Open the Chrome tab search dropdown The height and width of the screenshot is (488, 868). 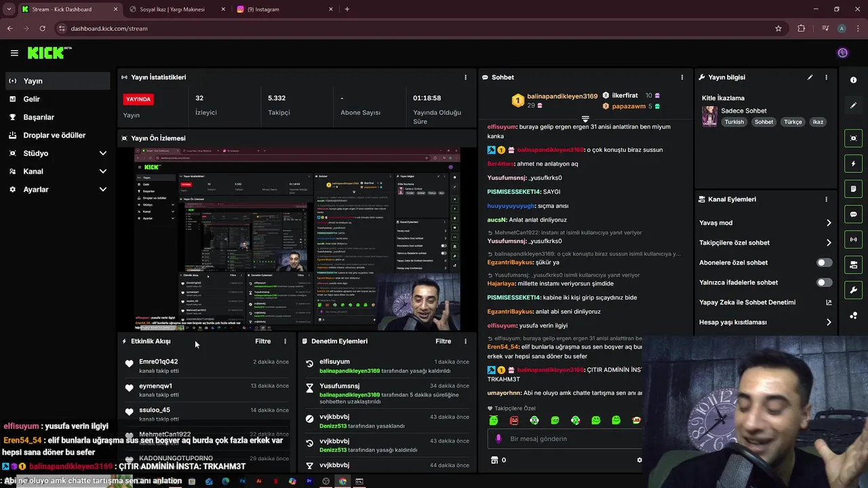(x=9, y=9)
